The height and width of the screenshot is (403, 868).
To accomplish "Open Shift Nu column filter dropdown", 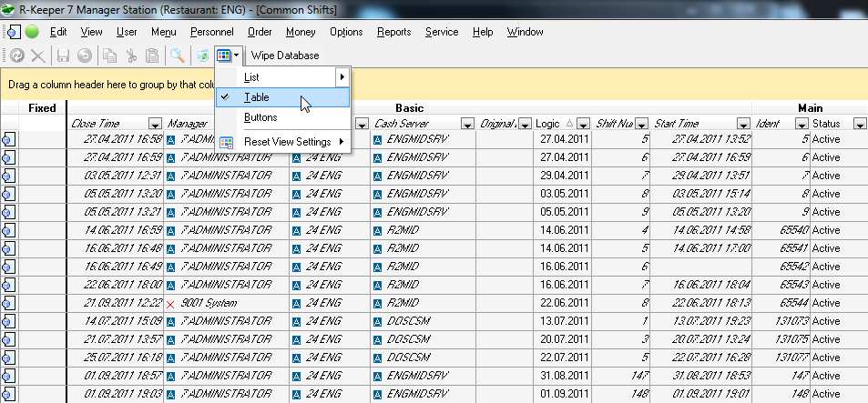I will coord(641,124).
